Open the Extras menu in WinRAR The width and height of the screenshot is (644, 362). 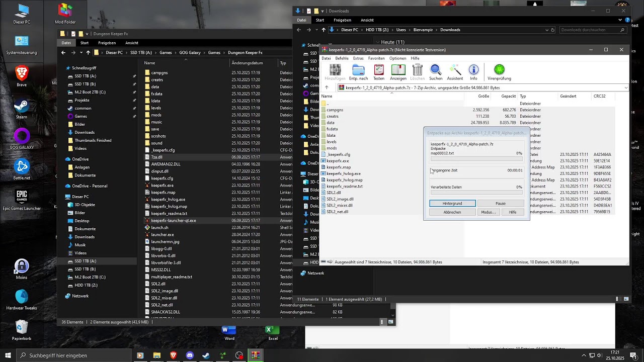358,58
